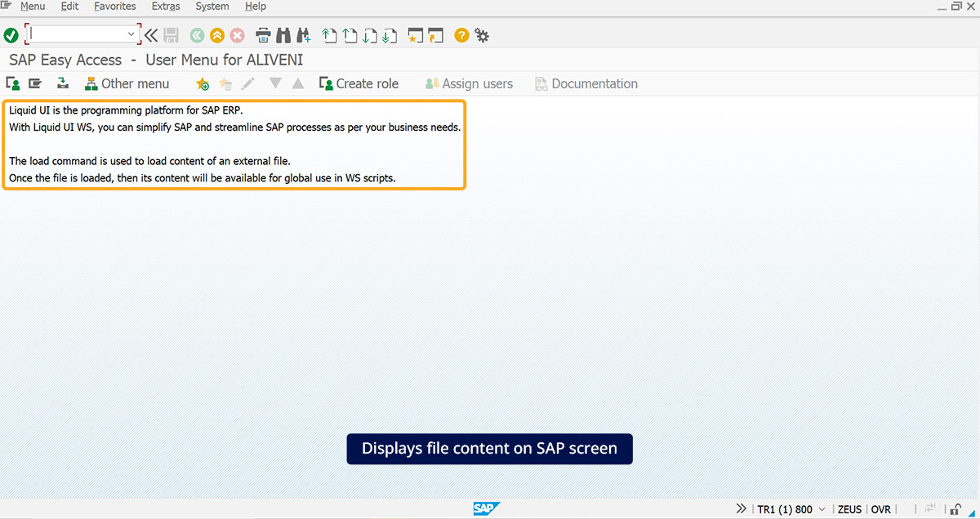980x519 pixels.
Task: Open the Help menu
Action: [x=256, y=7]
